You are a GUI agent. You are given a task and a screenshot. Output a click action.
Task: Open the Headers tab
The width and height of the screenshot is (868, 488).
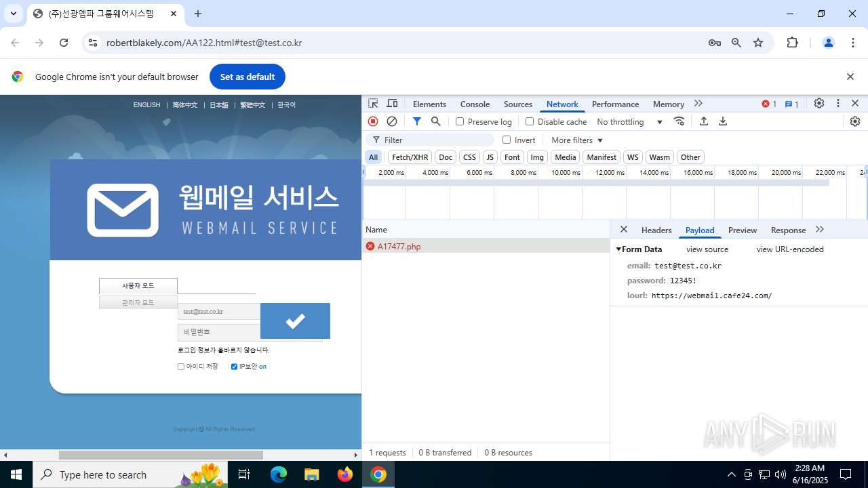(x=656, y=230)
